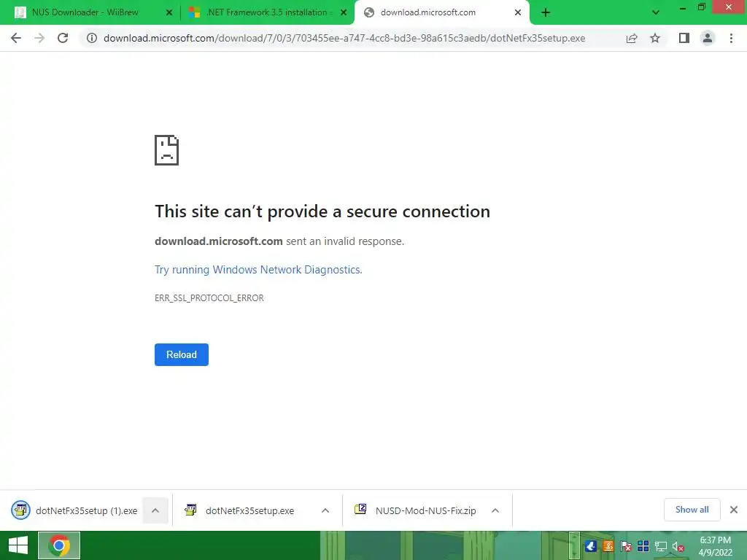Click the blue four-squares tray icon
This screenshot has height=560, width=747.
[643, 546]
